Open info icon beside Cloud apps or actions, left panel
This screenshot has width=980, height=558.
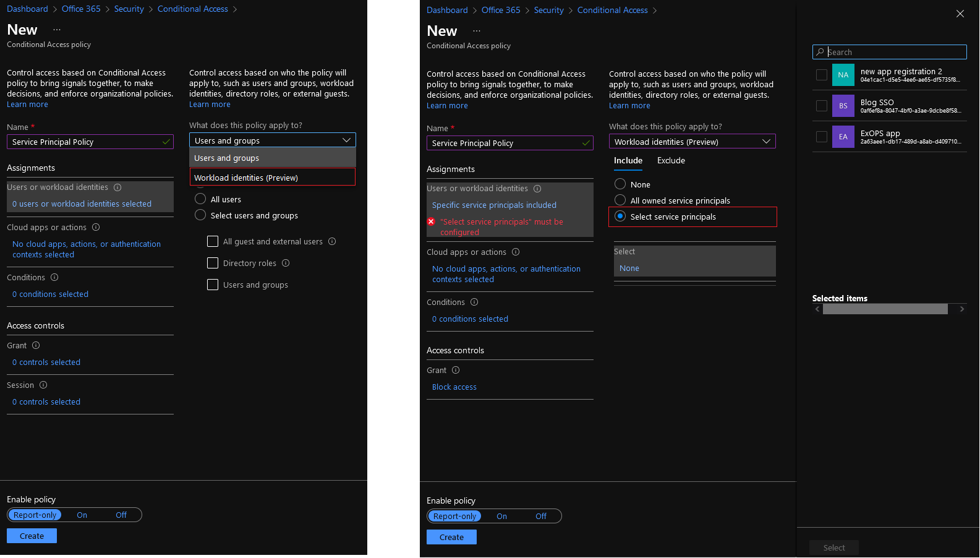(96, 228)
